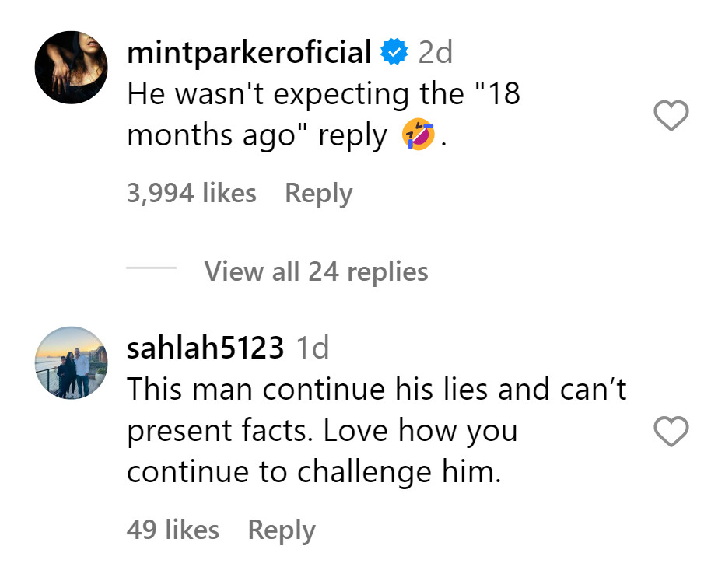Click the username mintparkeroficial
This screenshot has width=725, height=588.
tap(248, 51)
